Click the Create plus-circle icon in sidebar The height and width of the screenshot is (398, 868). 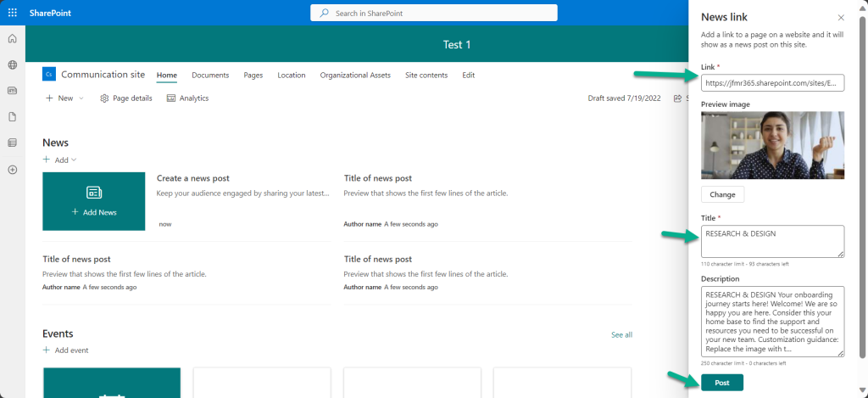click(12, 170)
